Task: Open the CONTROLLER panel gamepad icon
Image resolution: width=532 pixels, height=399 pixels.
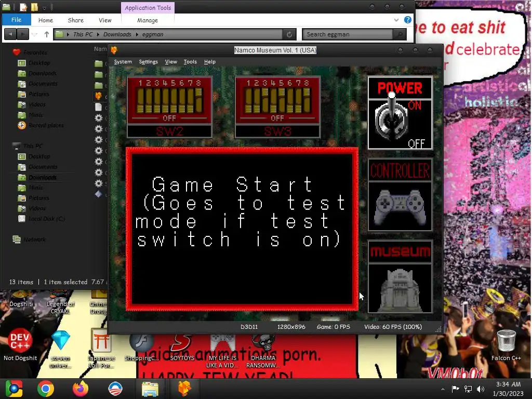Action: point(400,207)
